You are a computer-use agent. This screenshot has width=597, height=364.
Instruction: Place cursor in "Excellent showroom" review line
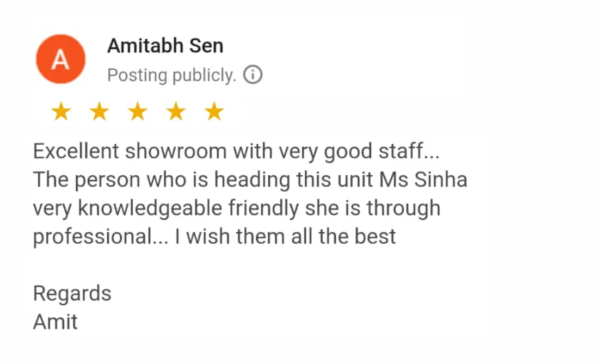[236, 151]
